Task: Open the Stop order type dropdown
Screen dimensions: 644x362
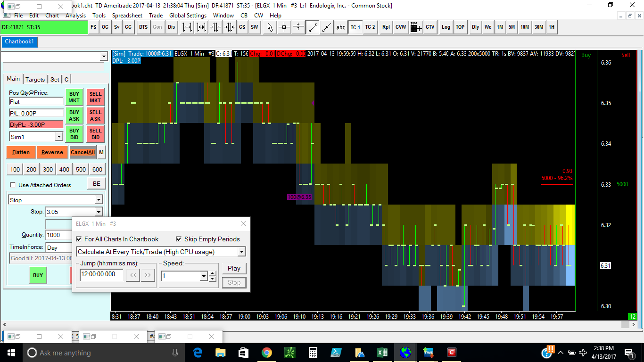Action: pos(98,200)
